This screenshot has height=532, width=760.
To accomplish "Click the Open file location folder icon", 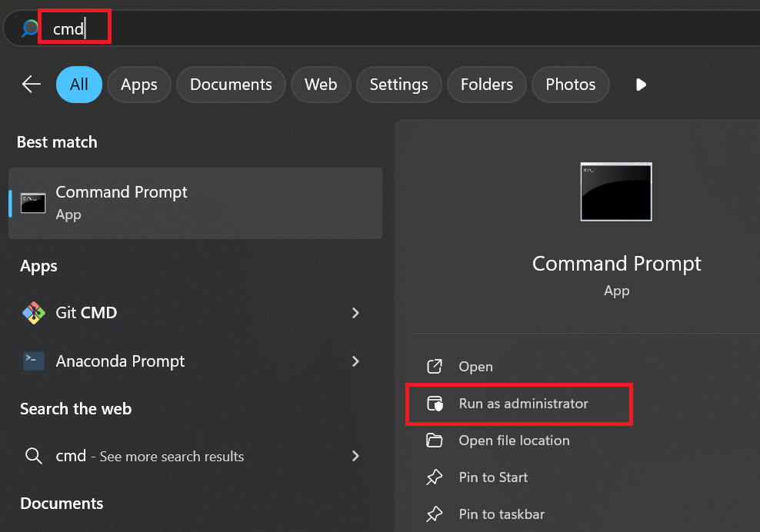I will point(435,441).
